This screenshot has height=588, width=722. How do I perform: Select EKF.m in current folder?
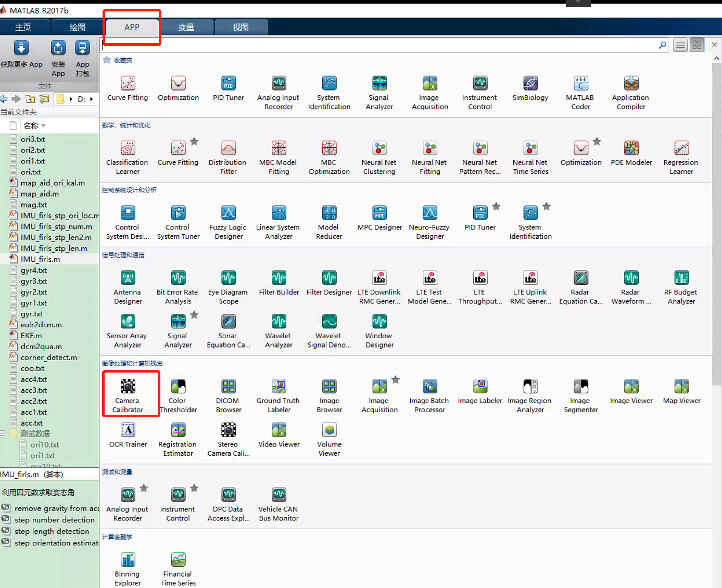click(x=31, y=336)
